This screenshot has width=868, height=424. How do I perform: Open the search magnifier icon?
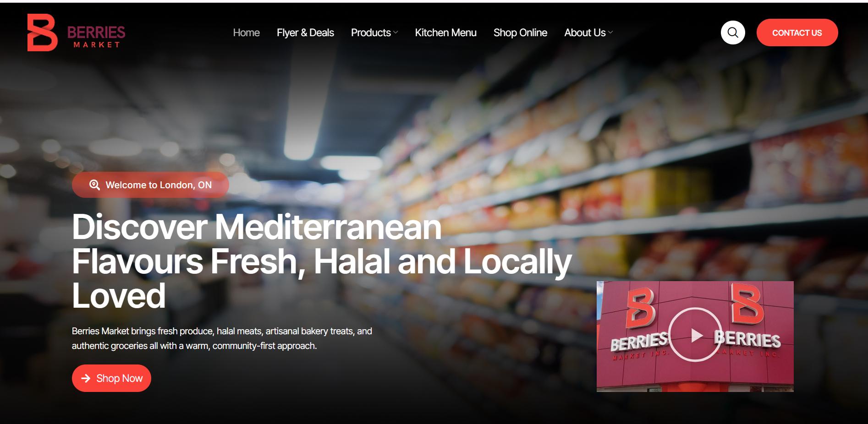pos(733,33)
